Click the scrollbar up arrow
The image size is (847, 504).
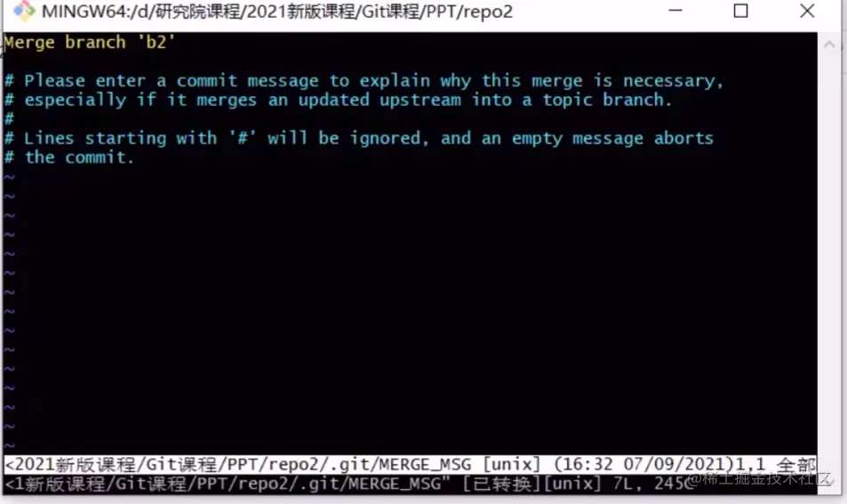click(829, 44)
